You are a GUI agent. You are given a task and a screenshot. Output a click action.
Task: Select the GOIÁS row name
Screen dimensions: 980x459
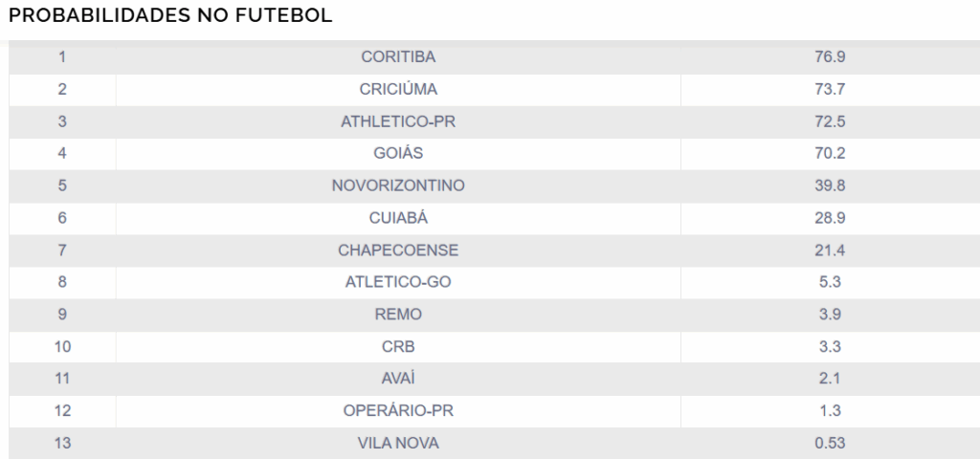click(398, 154)
